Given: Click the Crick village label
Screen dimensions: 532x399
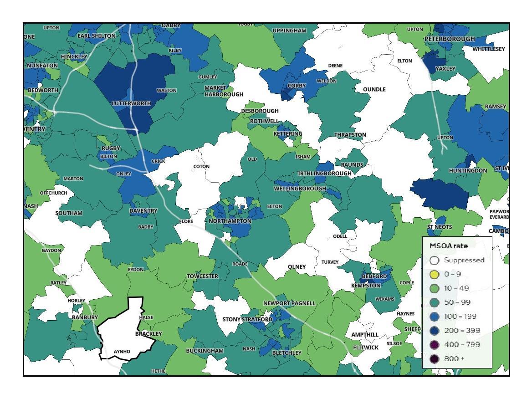Looking at the screenshot, I should (x=159, y=161).
